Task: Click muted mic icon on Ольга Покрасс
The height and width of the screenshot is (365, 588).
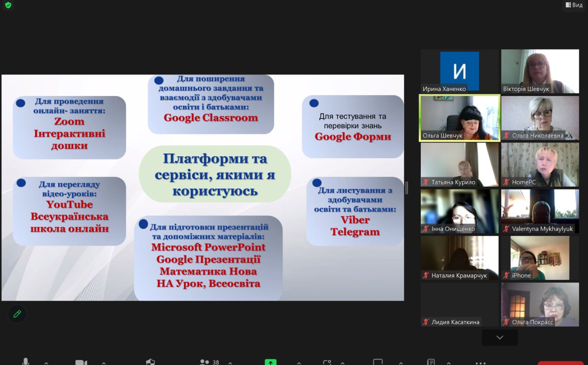Action: (x=507, y=322)
